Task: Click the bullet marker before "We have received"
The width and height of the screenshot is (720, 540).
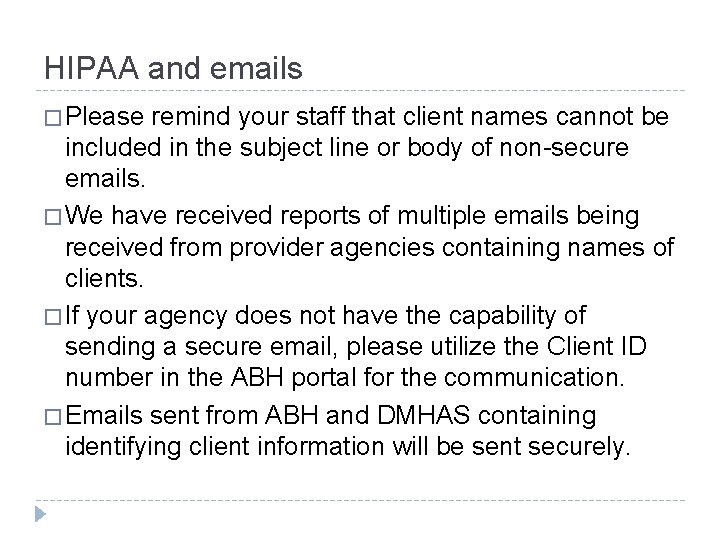Action: 52,218
